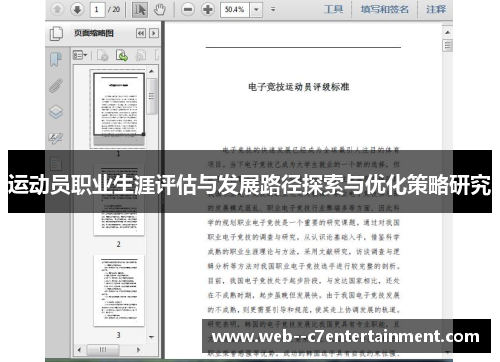Viewport: 500px width, 362px height.
Task: Open the toolbar customize small arrow
Action: (x=273, y=10)
